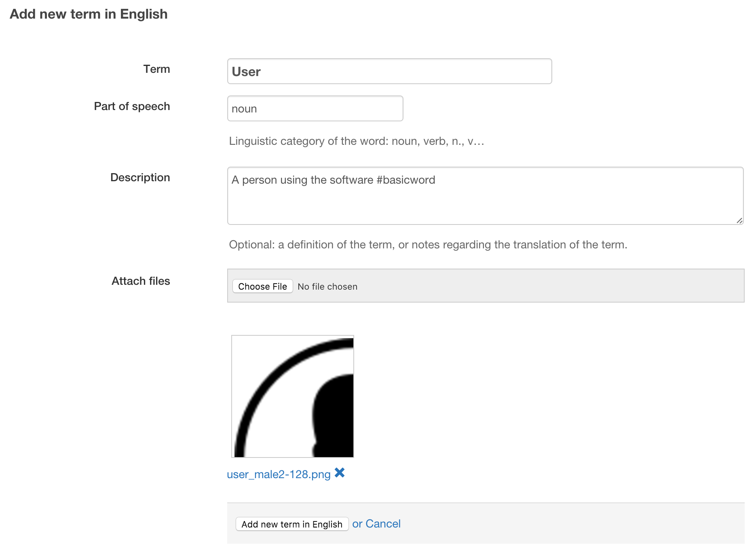Click the word "noun" in Part of speech
The height and width of the screenshot is (555, 756).
pos(244,109)
